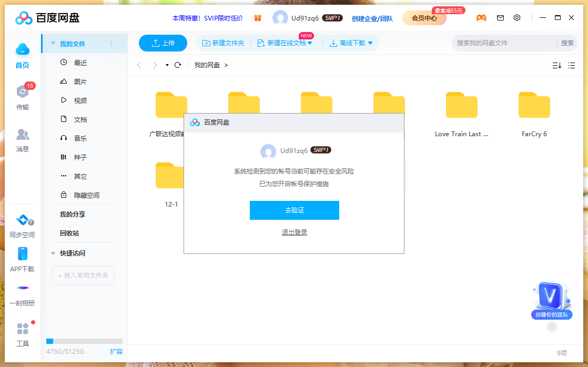
Task: Click the 搜索 button
Action: click(567, 43)
